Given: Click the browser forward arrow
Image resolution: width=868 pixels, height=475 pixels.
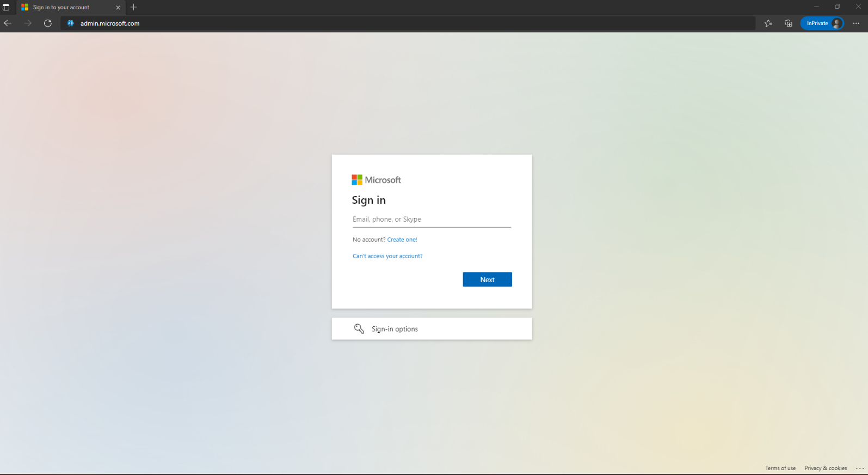Looking at the screenshot, I should 28,23.
